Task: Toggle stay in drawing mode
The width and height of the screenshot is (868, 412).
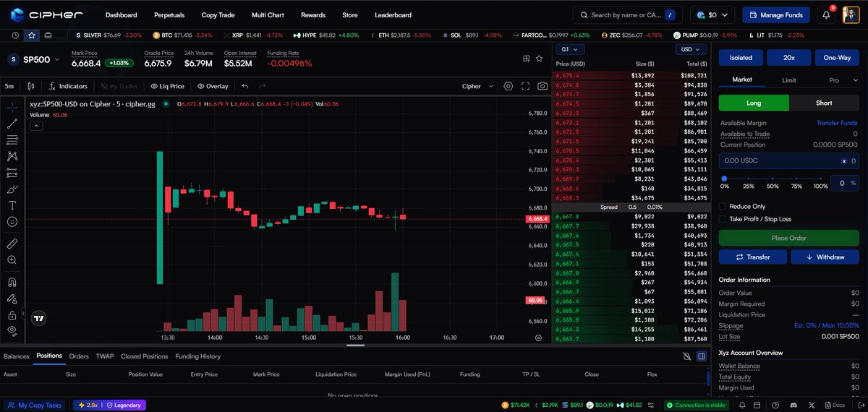Action: click(12, 299)
